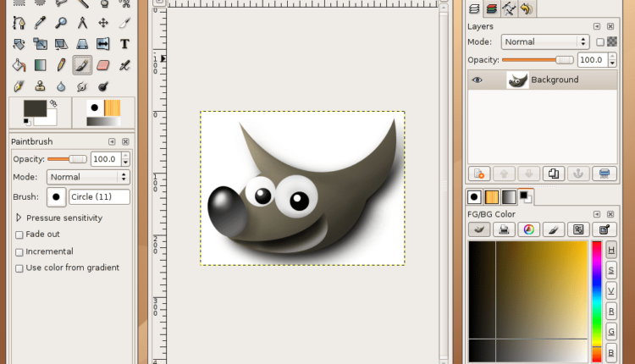Toggle Keep transparency checkbox in Layers
Viewport: 635px width, 364px height.
(x=600, y=41)
